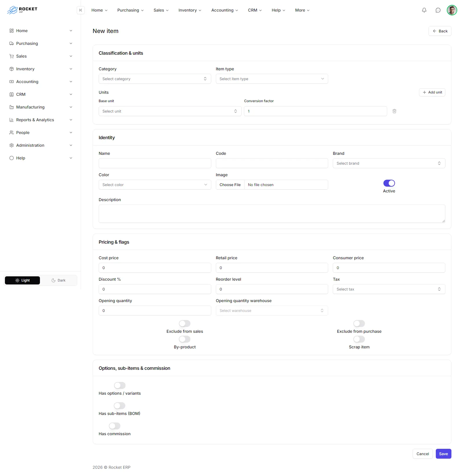
Task: Click the Back button
Action: coord(440,31)
